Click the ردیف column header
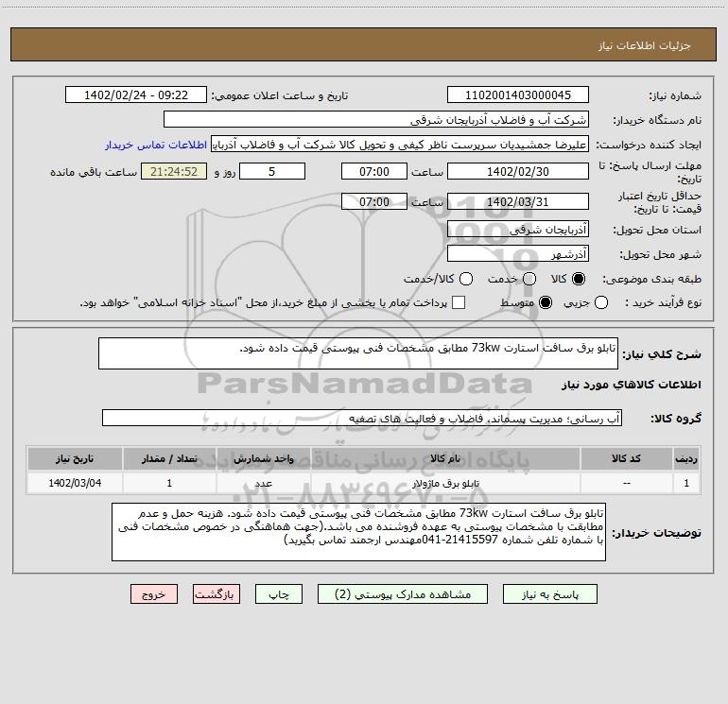This screenshot has width=728, height=704. (686, 458)
